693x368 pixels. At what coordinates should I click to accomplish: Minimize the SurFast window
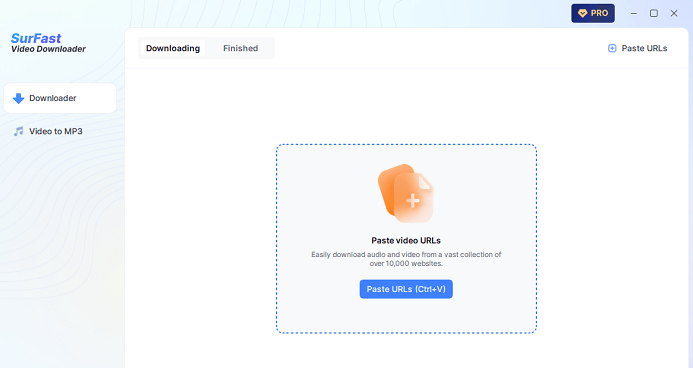(x=634, y=13)
